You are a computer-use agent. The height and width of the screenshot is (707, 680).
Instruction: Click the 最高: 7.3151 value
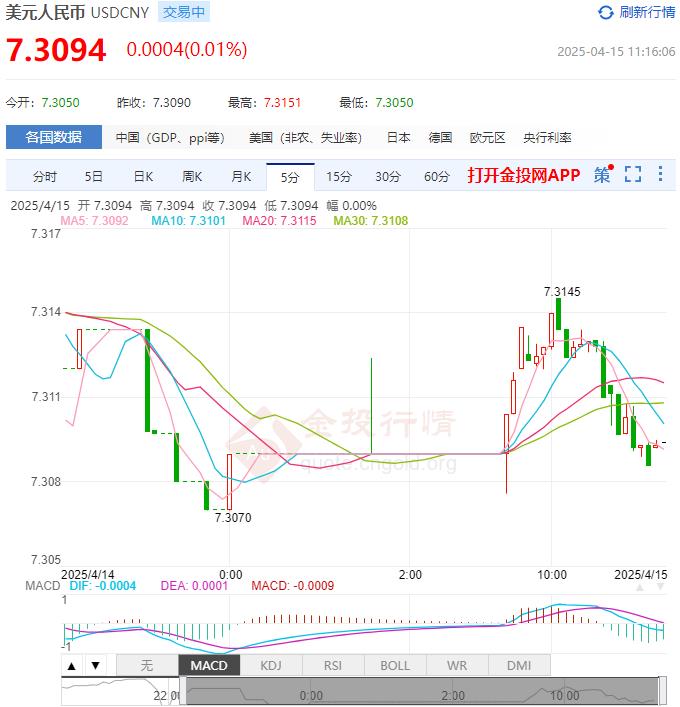[264, 102]
